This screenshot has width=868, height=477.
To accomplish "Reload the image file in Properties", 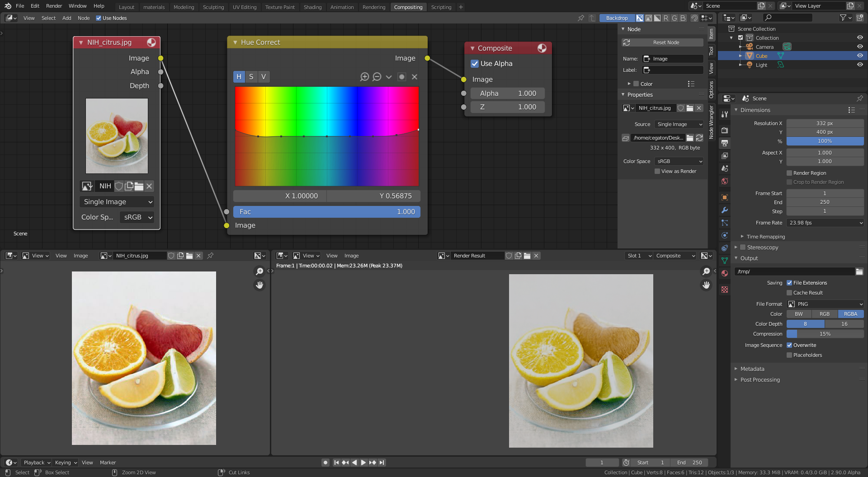I will click(x=699, y=138).
